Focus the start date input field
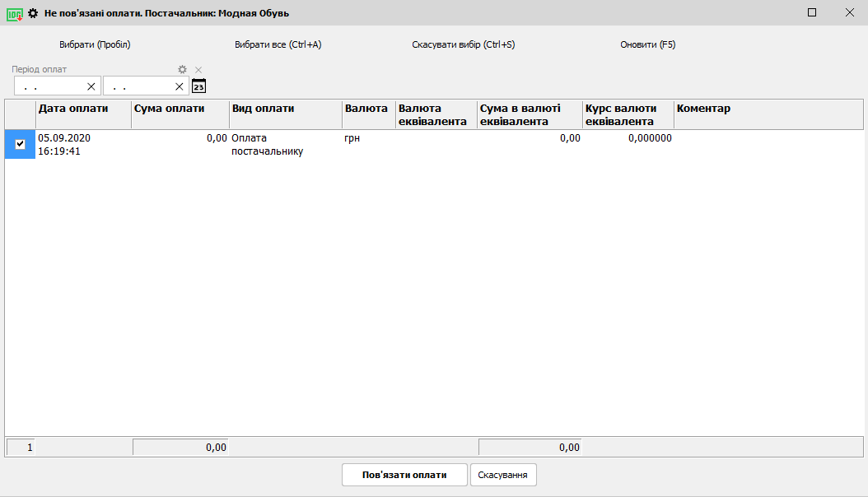The image size is (868, 497). (x=51, y=86)
